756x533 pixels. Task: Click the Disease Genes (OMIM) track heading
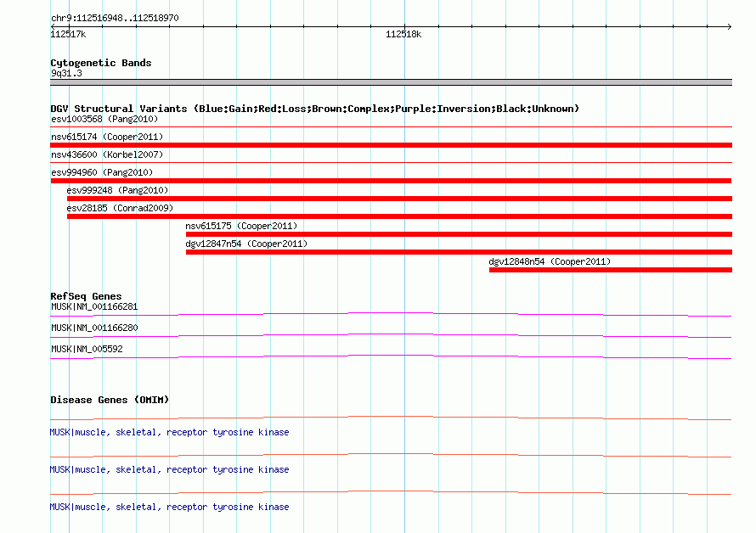[110, 400]
